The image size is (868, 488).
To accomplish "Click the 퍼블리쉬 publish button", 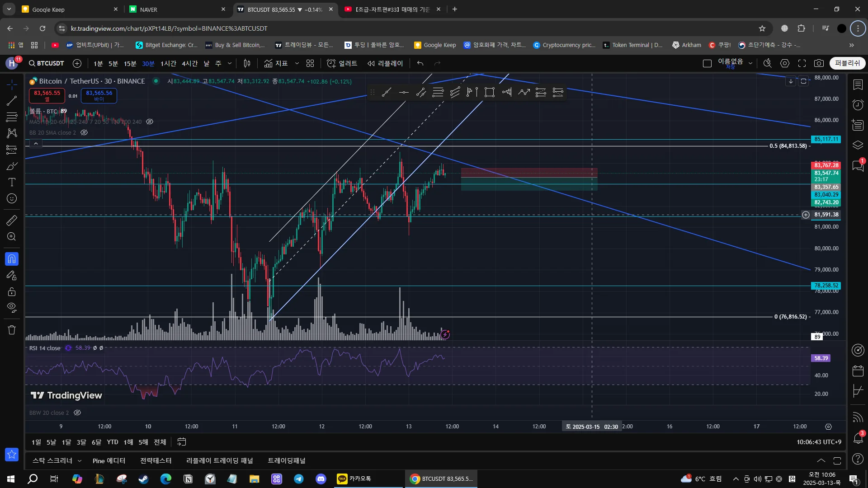I will click(847, 63).
